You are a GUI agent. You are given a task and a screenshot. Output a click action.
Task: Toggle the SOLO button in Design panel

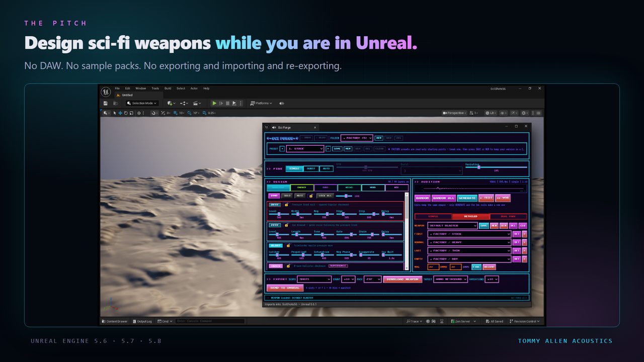287,196
